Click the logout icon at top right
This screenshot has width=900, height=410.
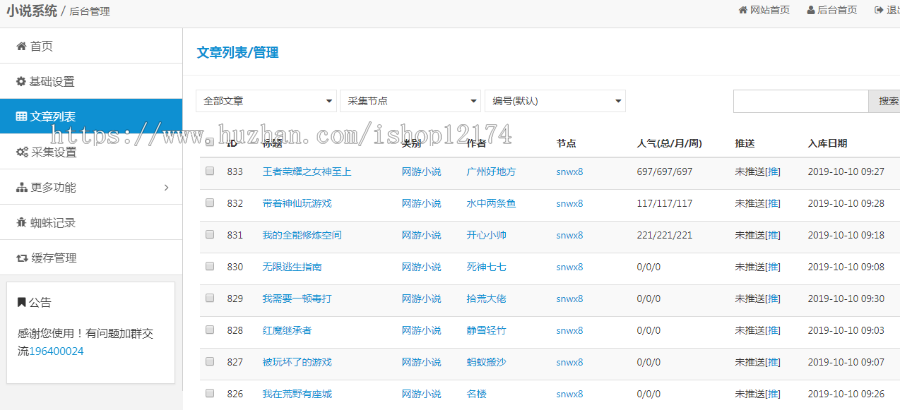tap(878, 10)
